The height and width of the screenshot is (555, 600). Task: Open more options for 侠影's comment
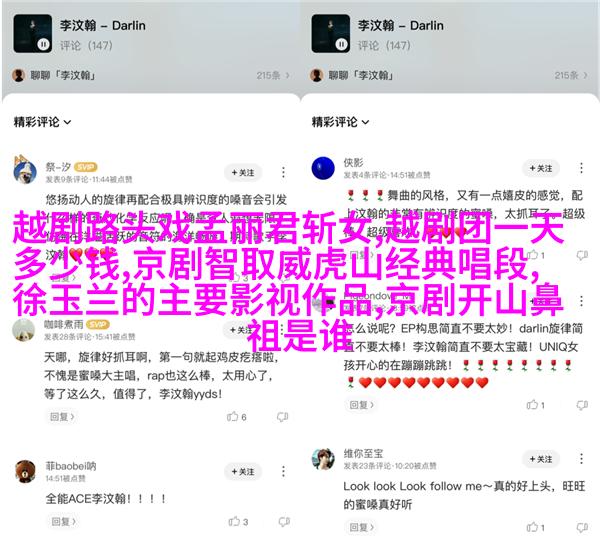pos(581,168)
